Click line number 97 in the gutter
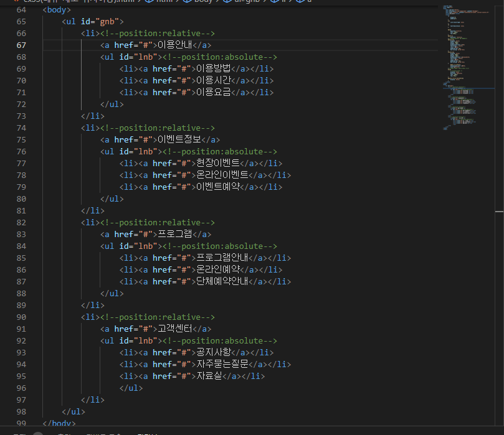This screenshot has height=435, width=504. (x=21, y=400)
